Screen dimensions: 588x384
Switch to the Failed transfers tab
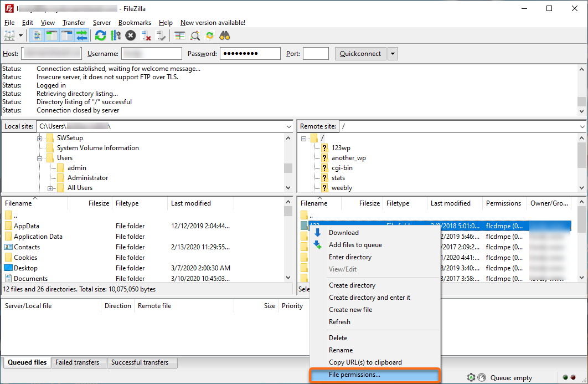(78, 363)
